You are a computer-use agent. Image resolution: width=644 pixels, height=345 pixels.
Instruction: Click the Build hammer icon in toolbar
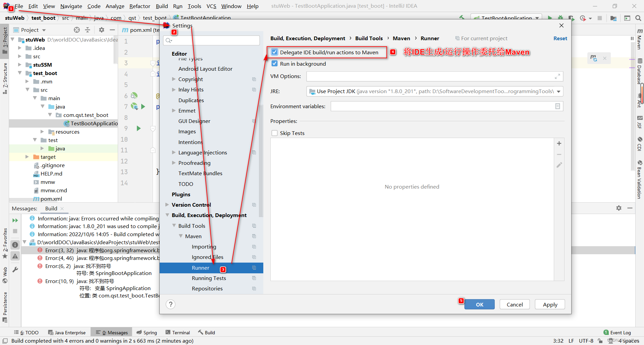[x=462, y=18]
